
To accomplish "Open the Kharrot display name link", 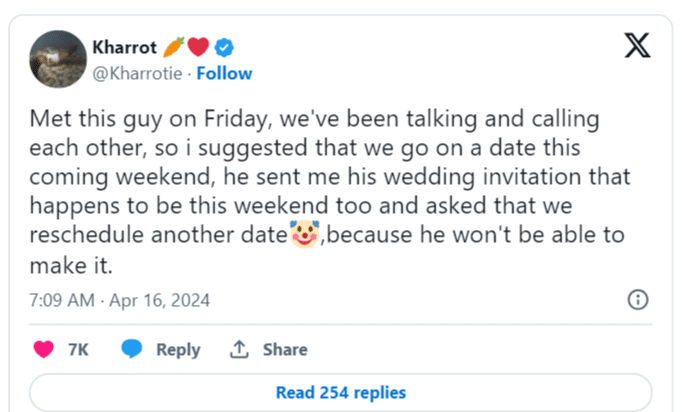I will [126, 48].
